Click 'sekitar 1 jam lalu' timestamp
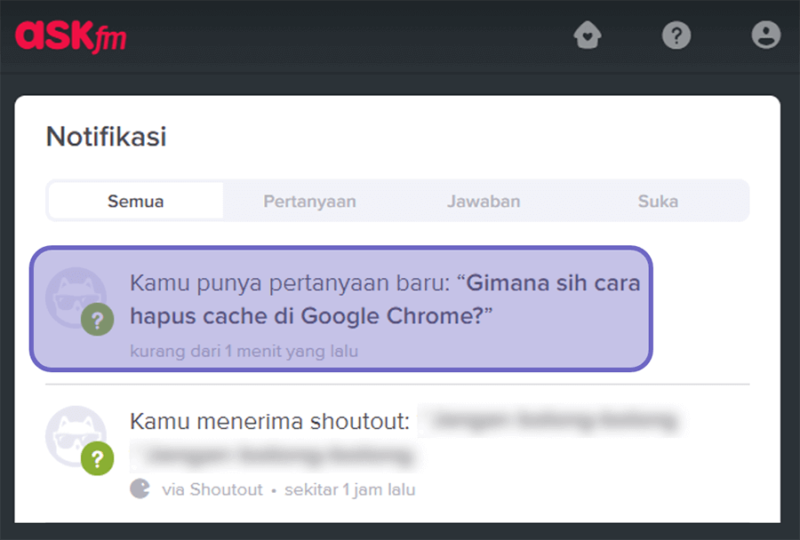Image resolution: width=800 pixels, height=540 pixels. tap(350, 489)
